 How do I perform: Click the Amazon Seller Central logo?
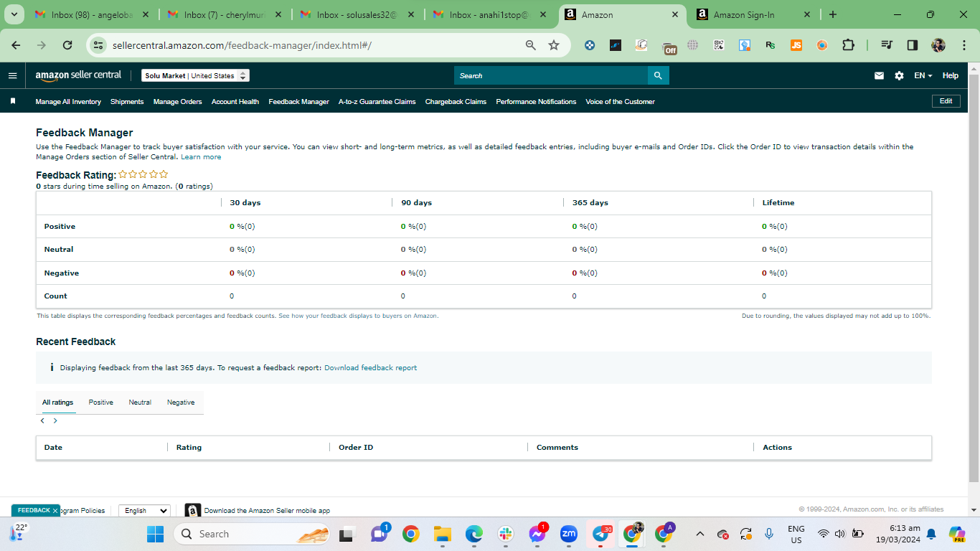tap(78, 75)
